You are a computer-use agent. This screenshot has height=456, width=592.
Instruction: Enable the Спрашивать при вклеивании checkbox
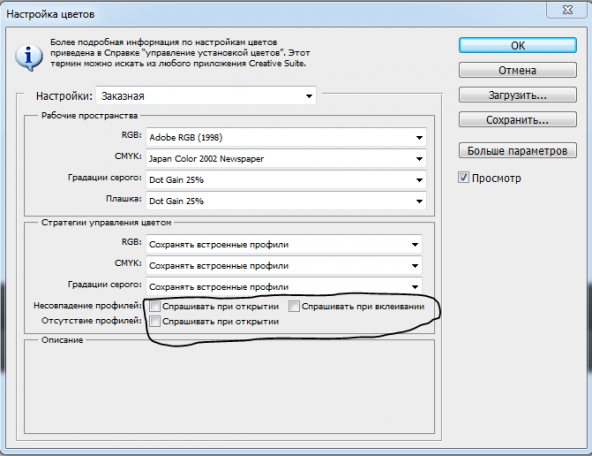click(x=294, y=306)
